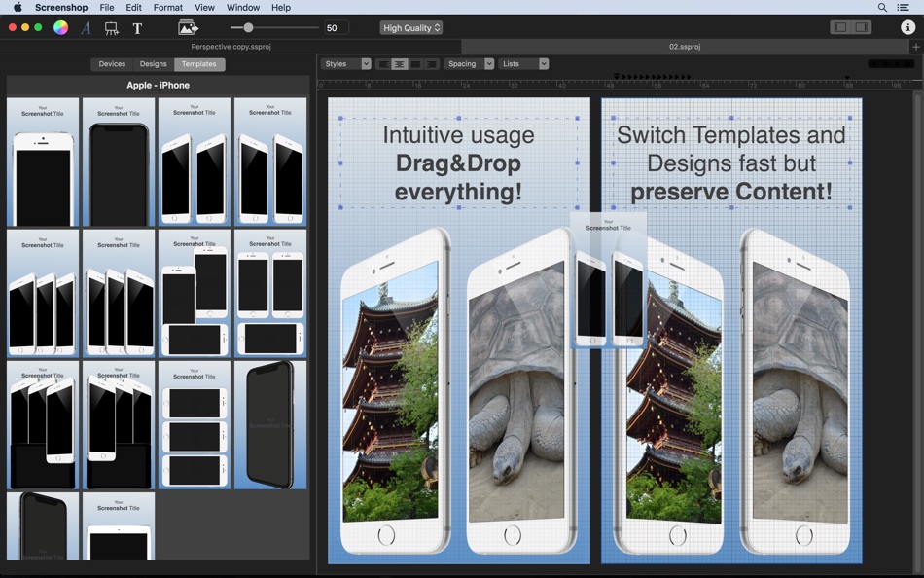Select the Text tool (T icon)
Viewport: 924px width, 578px height.
coord(137,28)
